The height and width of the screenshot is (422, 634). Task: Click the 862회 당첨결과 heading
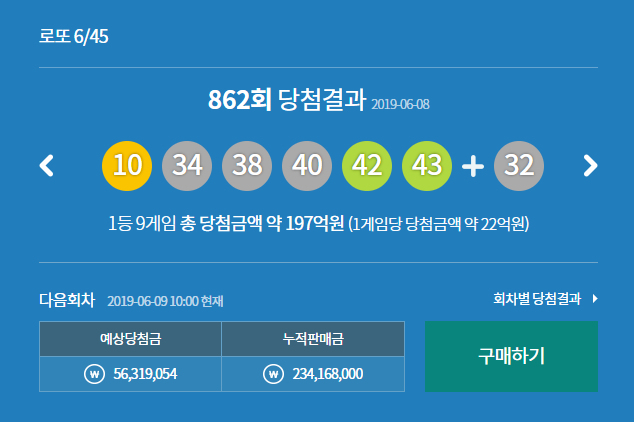click(x=286, y=100)
